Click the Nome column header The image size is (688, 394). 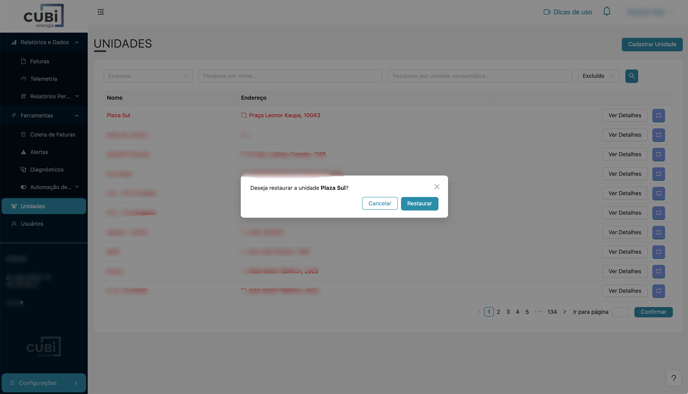[x=115, y=98]
